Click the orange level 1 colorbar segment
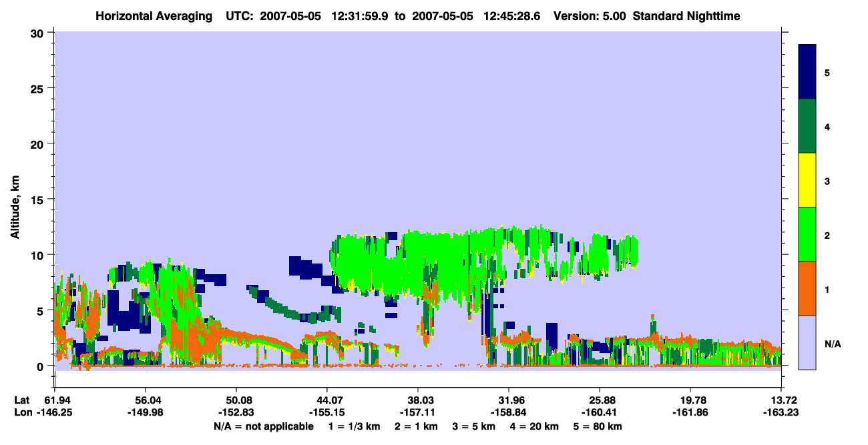Image resolution: width=868 pixels, height=445 pixels. (807, 288)
